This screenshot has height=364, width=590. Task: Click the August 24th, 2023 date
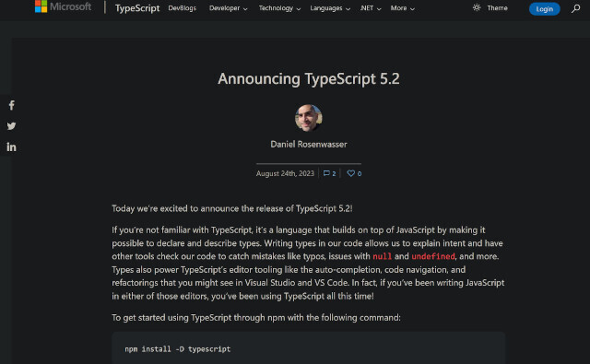click(x=285, y=173)
